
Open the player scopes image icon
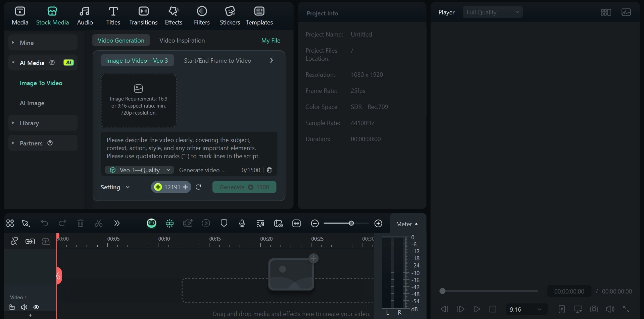pos(626,12)
